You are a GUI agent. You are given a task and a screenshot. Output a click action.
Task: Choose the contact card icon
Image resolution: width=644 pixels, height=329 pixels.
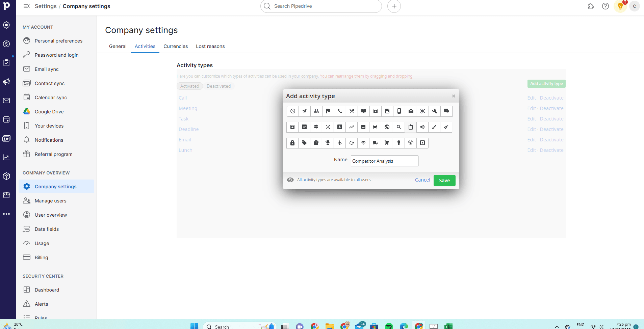tap(340, 127)
